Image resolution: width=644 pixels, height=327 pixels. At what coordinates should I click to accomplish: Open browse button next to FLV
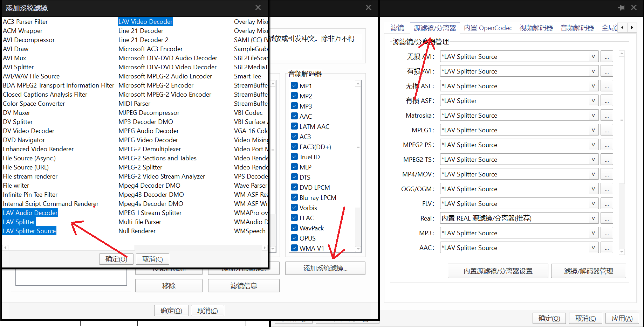(607, 204)
